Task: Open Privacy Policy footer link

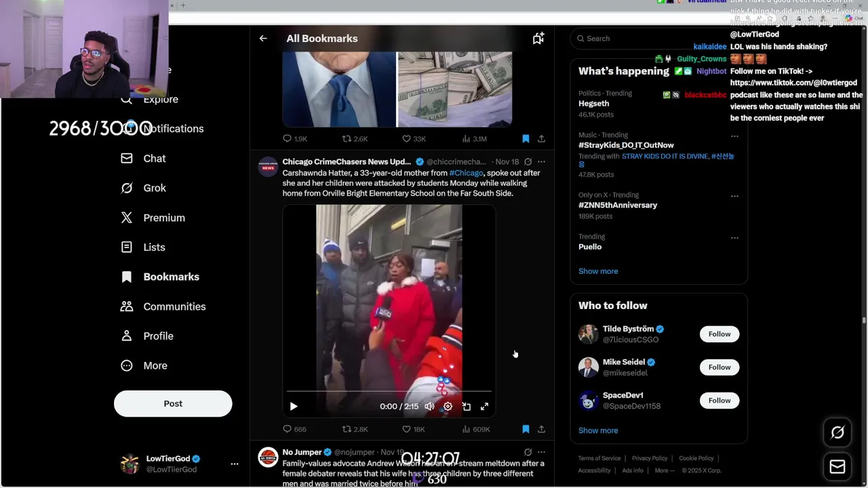Action: pyautogui.click(x=650, y=458)
